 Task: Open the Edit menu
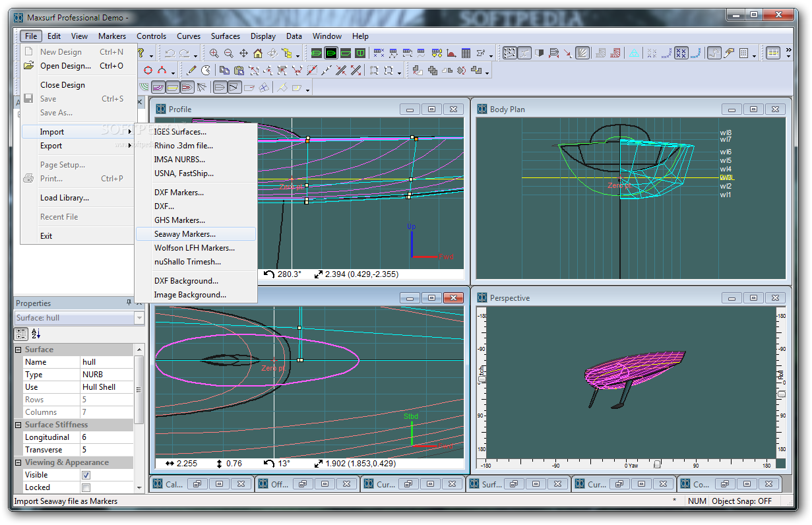(54, 36)
